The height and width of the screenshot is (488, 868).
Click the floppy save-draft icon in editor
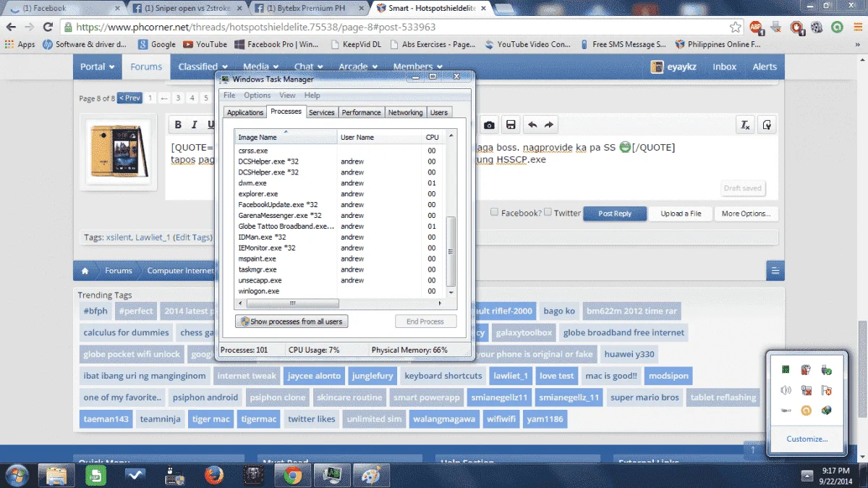pos(511,125)
